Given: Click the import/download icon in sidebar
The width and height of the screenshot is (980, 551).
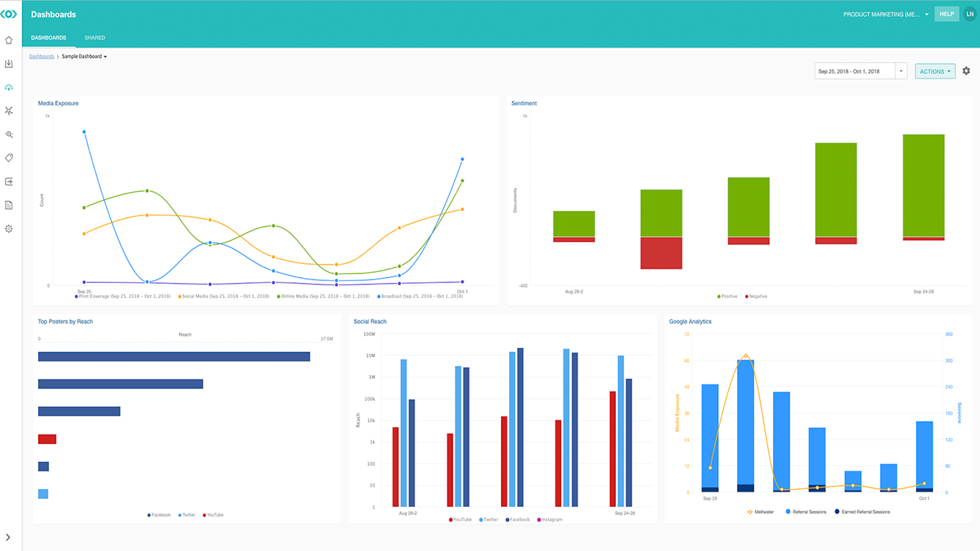Looking at the screenshot, I should [9, 64].
